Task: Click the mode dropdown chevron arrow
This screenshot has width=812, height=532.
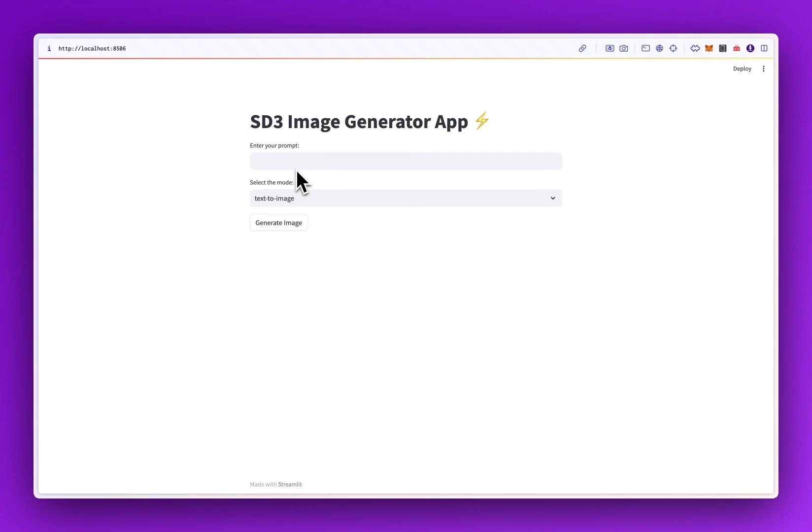Action: [x=553, y=198]
